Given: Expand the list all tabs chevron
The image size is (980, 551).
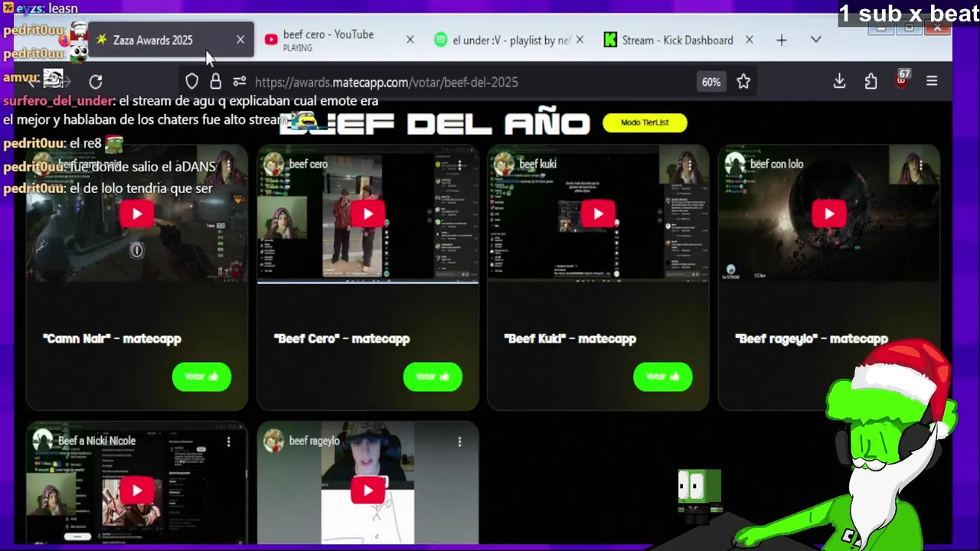Looking at the screenshot, I should (x=815, y=40).
